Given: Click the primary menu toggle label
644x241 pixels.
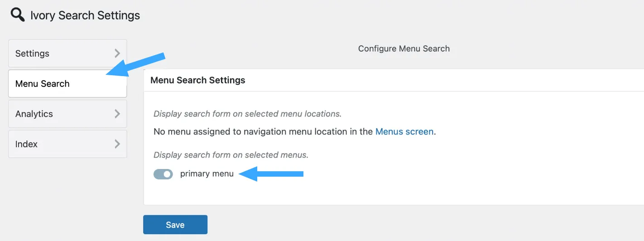Looking at the screenshot, I should [207, 174].
